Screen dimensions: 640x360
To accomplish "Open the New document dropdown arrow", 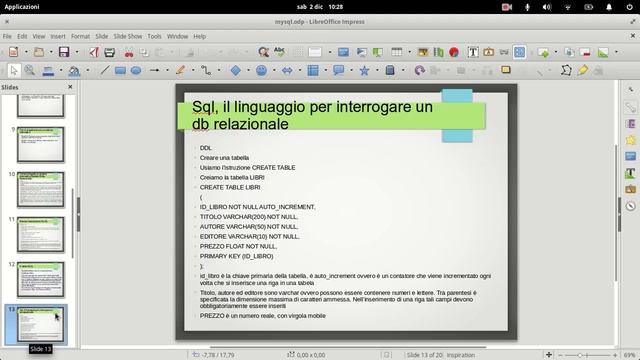I will tap(26, 52).
